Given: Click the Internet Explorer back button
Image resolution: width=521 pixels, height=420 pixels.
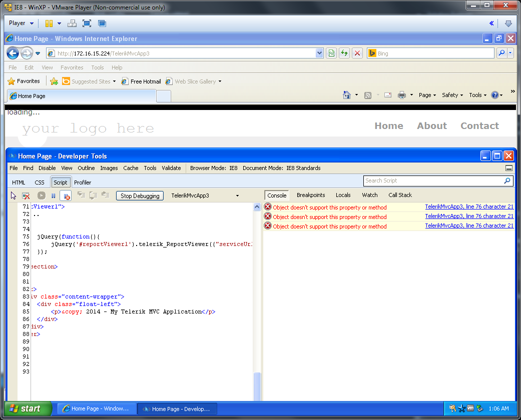Looking at the screenshot, I should tap(13, 53).
